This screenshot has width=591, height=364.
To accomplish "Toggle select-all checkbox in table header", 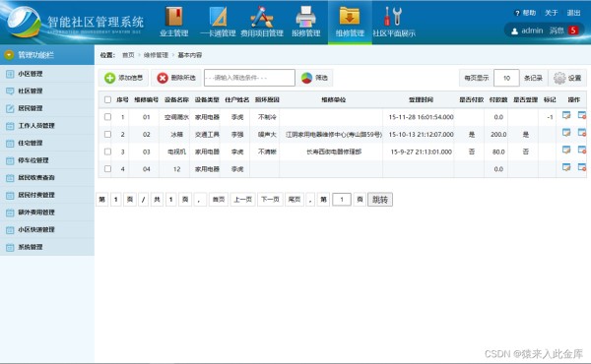I will pos(107,99).
